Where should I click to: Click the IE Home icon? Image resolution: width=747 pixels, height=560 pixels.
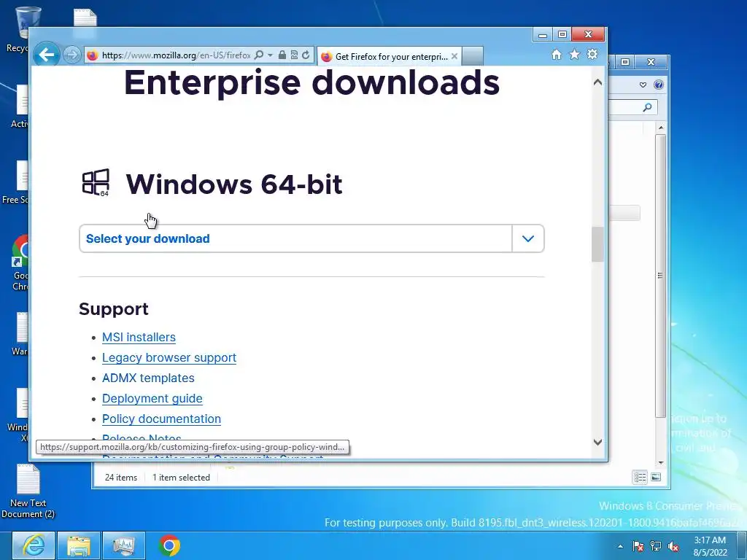click(557, 55)
